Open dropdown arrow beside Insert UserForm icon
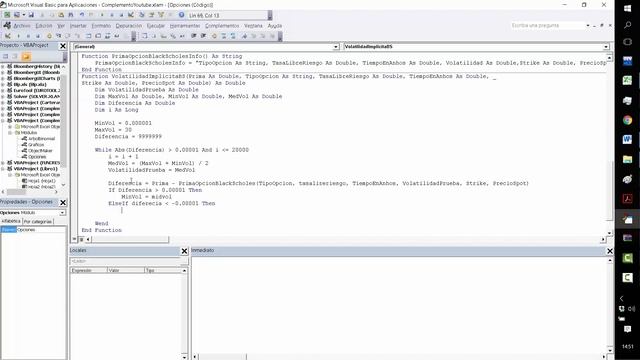This screenshot has width=640, height=360. [x=24, y=15]
